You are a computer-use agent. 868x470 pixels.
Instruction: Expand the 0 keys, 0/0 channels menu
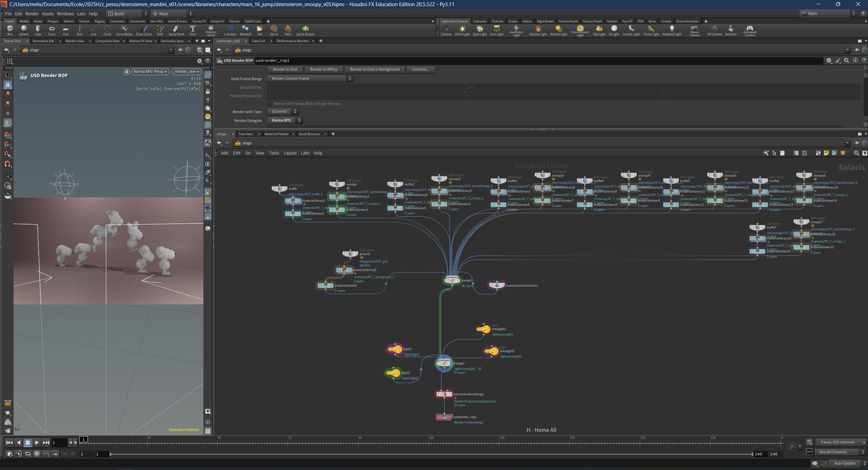click(x=840, y=442)
